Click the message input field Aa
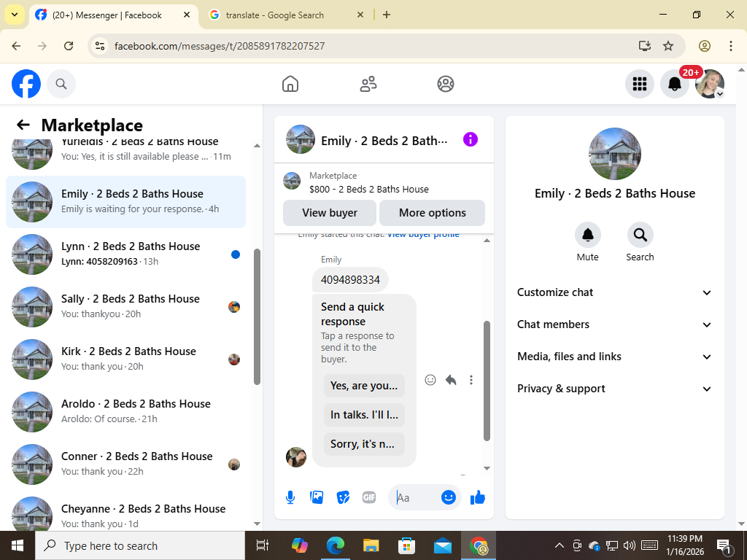The width and height of the screenshot is (747, 560). [x=414, y=497]
